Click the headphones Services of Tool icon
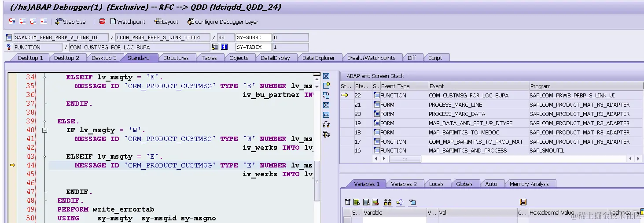The height and width of the screenshot is (223, 644). coord(326,125)
